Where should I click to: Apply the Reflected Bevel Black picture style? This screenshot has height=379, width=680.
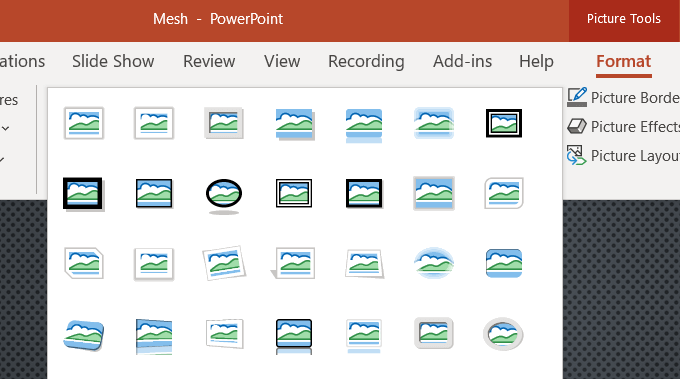294,337
